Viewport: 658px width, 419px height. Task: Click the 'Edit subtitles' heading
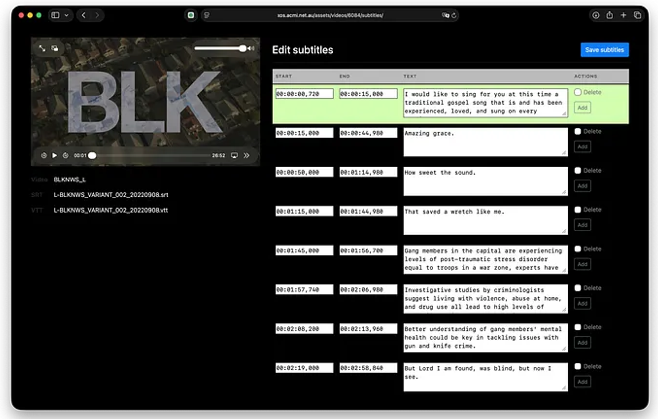(303, 50)
